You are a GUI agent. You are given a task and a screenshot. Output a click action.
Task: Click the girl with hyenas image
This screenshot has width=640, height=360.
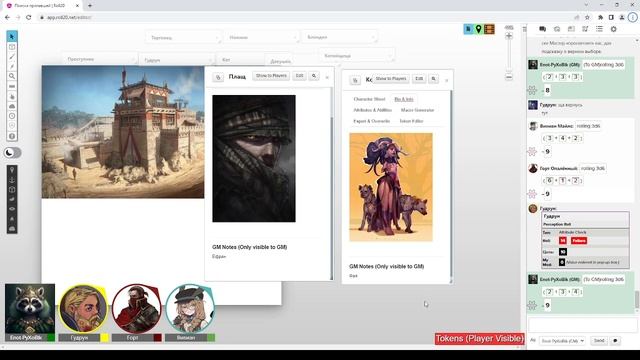pos(391,187)
